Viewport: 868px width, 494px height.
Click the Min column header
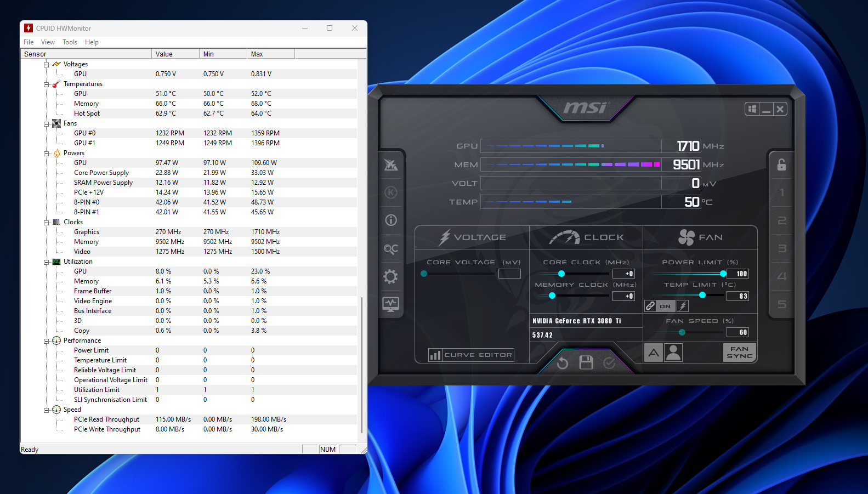(x=223, y=54)
